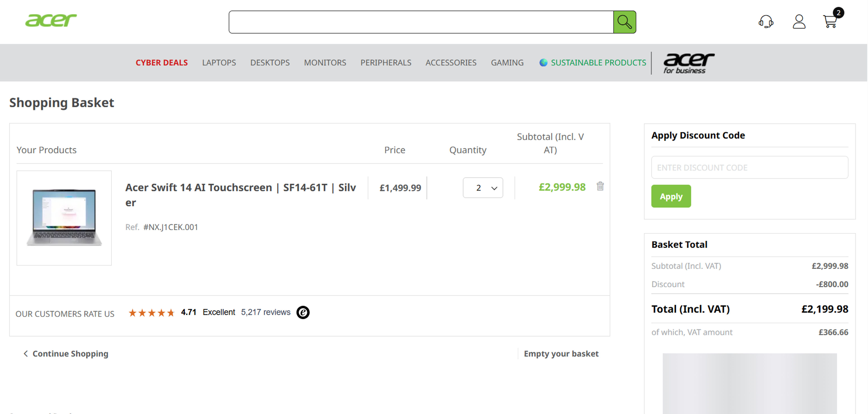
Task: Click Empty your basket
Action: pyautogui.click(x=561, y=354)
